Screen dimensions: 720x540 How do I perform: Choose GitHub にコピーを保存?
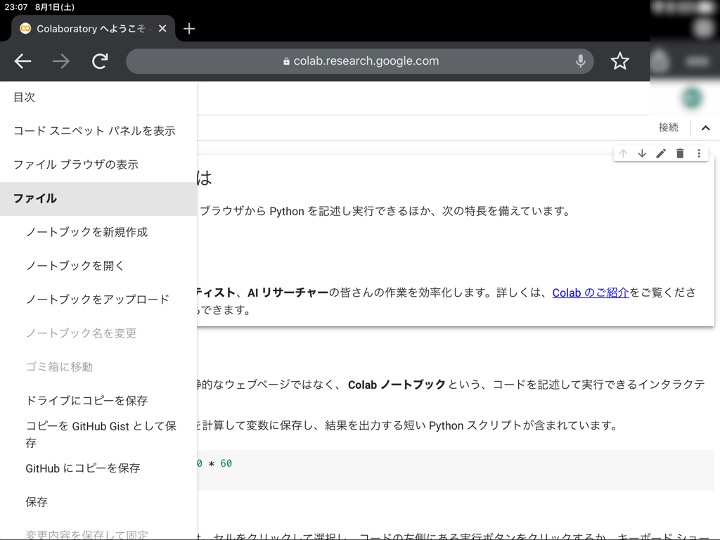coord(99,468)
